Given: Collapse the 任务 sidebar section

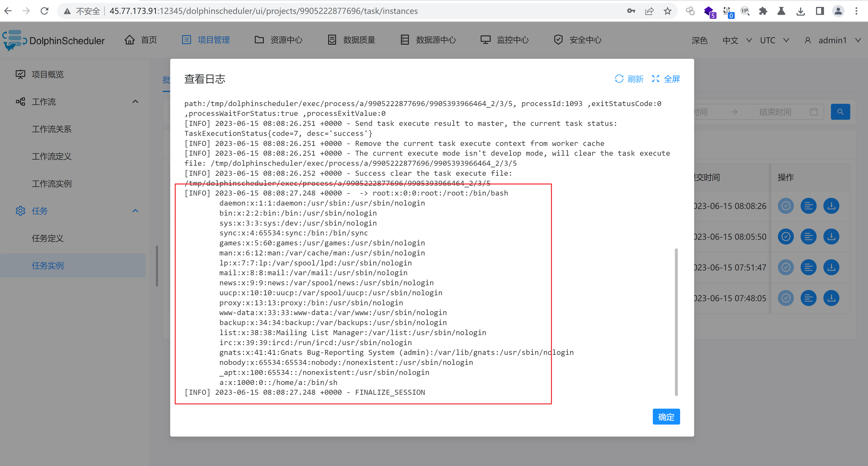Looking at the screenshot, I should pyautogui.click(x=135, y=211).
